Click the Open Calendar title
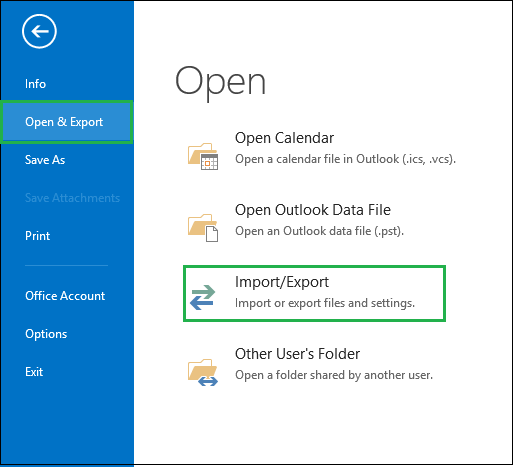The height and width of the screenshot is (467, 514). coord(284,138)
